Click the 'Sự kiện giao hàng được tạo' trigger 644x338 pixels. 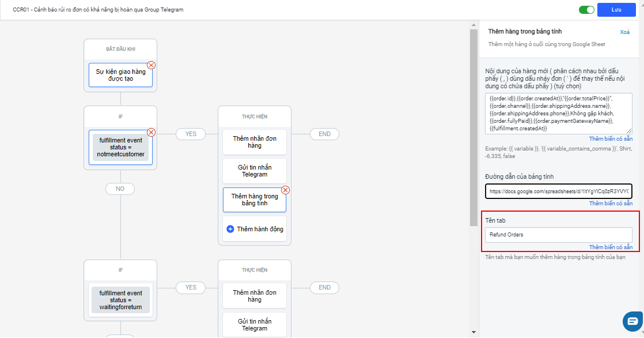[x=120, y=75]
